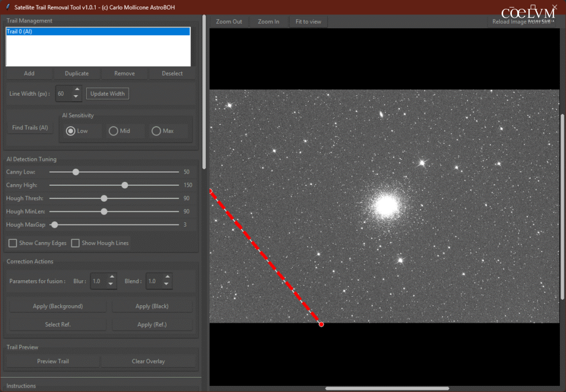Apply the Background correction
This screenshot has height=392, width=566.
tap(50, 306)
